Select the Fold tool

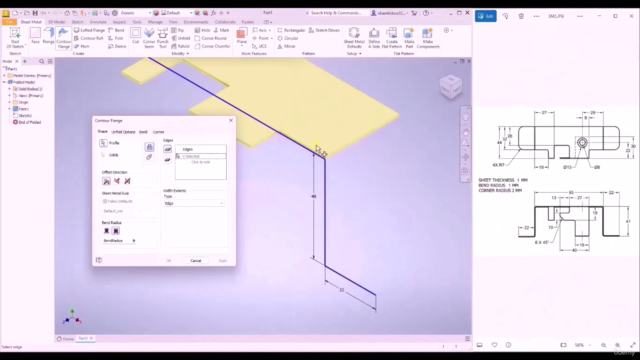[x=116, y=38]
